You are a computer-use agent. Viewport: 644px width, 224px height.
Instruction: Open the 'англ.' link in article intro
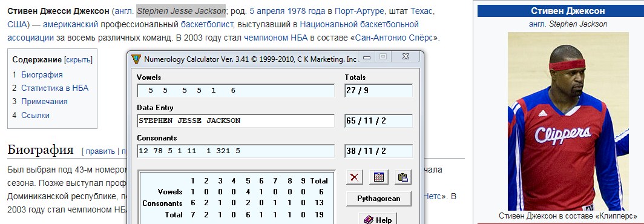click(125, 11)
